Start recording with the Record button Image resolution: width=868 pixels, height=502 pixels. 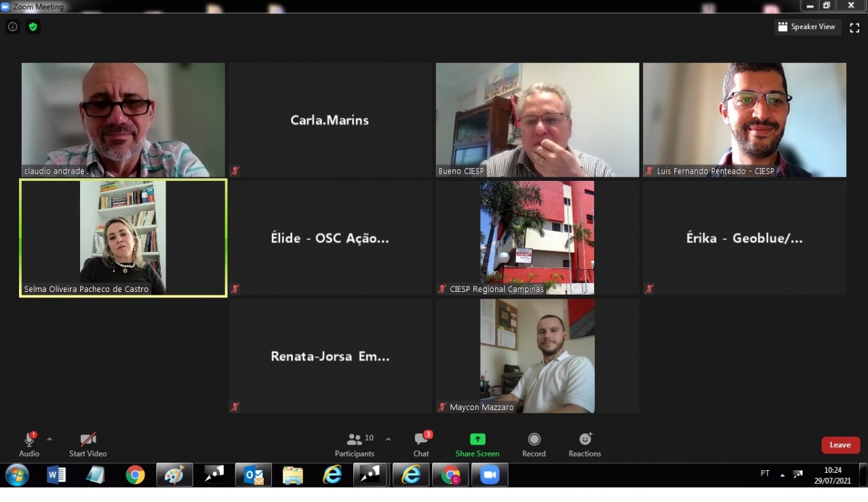(534, 444)
